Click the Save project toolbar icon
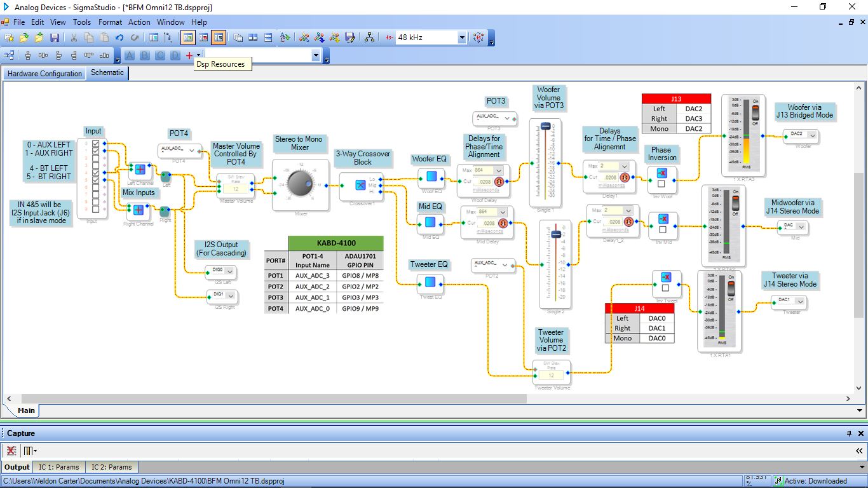 tap(55, 38)
